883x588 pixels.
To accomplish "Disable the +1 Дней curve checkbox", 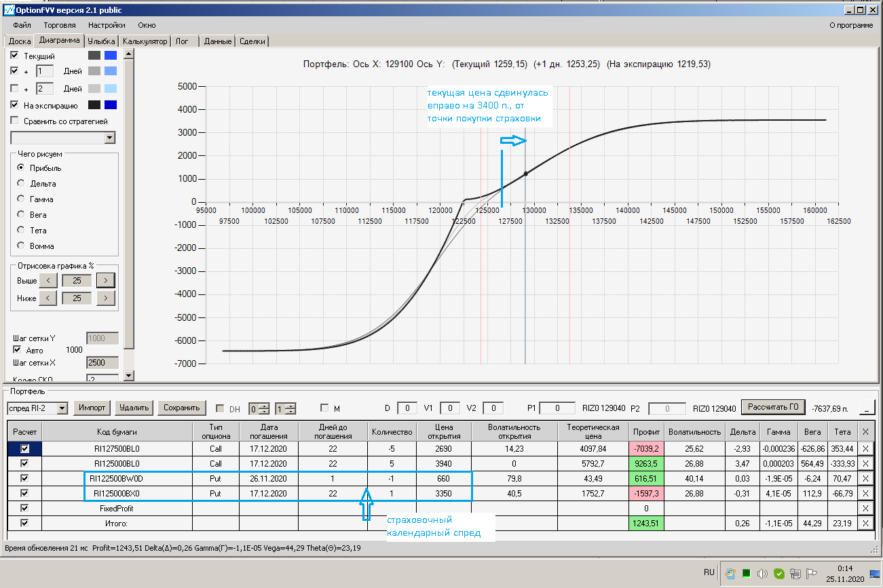I will (15, 71).
